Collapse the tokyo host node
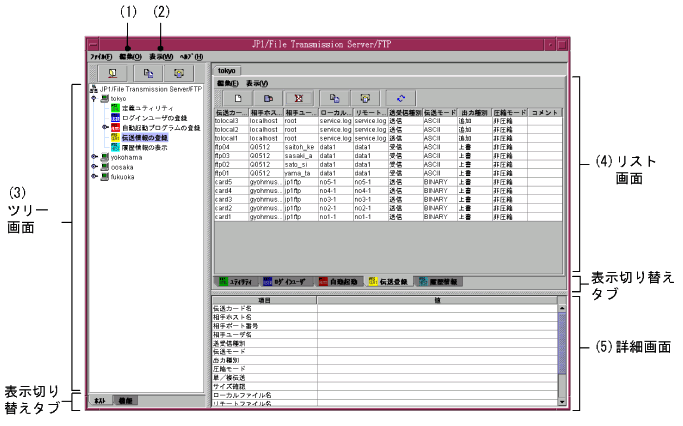683x426 pixels. [93, 99]
